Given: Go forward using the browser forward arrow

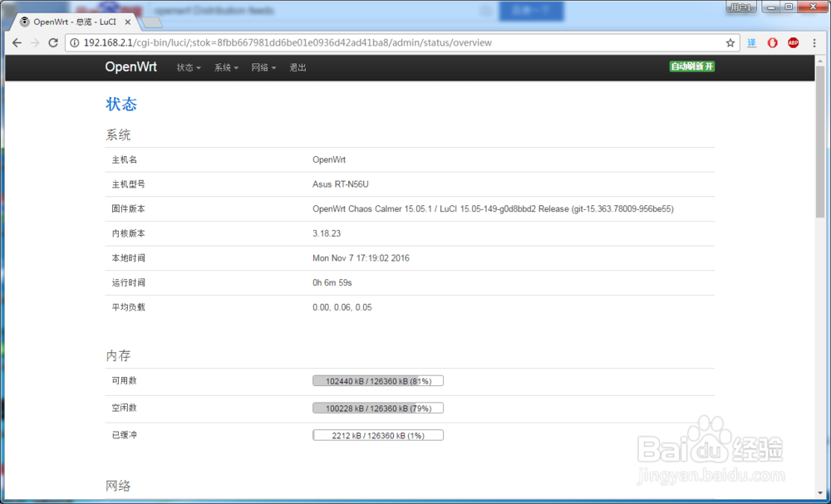Looking at the screenshot, I should click(x=35, y=43).
